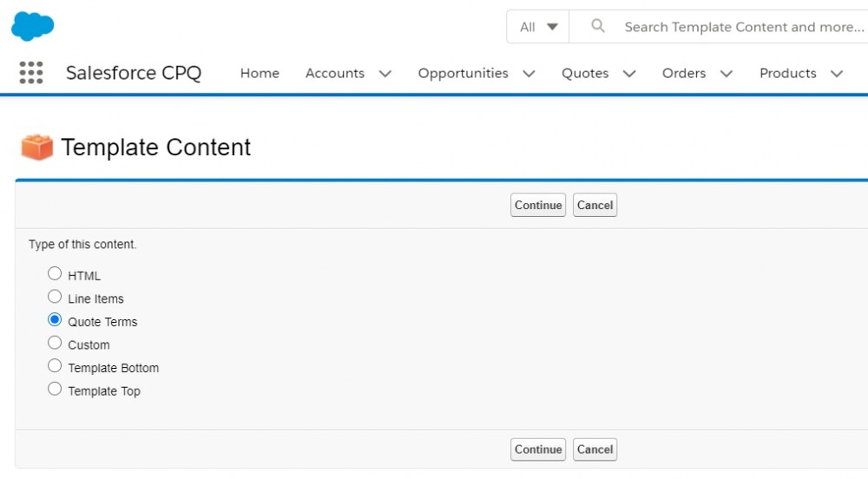
Task: Click the bottom Continue button
Action: pos(538,449)
